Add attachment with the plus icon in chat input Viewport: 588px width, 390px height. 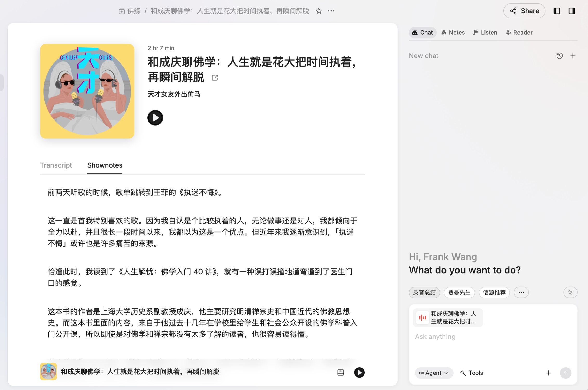(548, 373)
